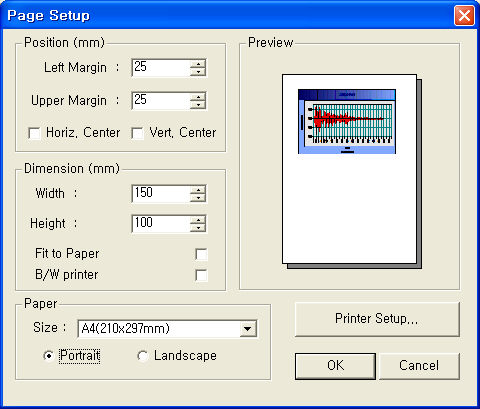Increase Upper Margin with up spinner arrow

[198, 97]
